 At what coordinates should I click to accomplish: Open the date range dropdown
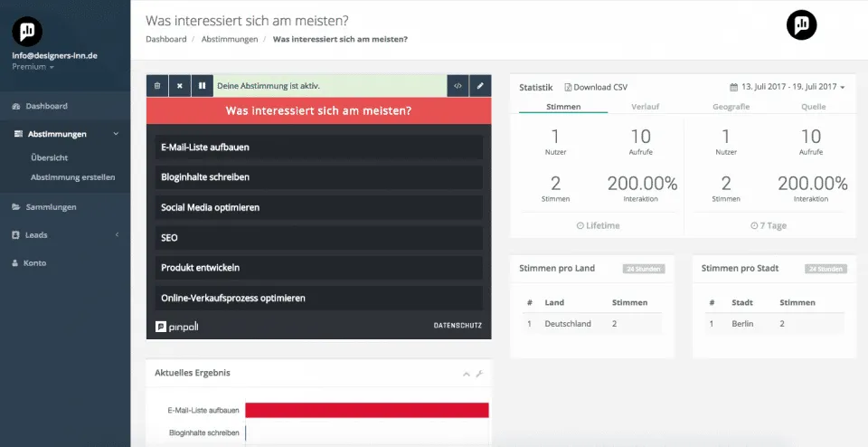tap(787, 87)
